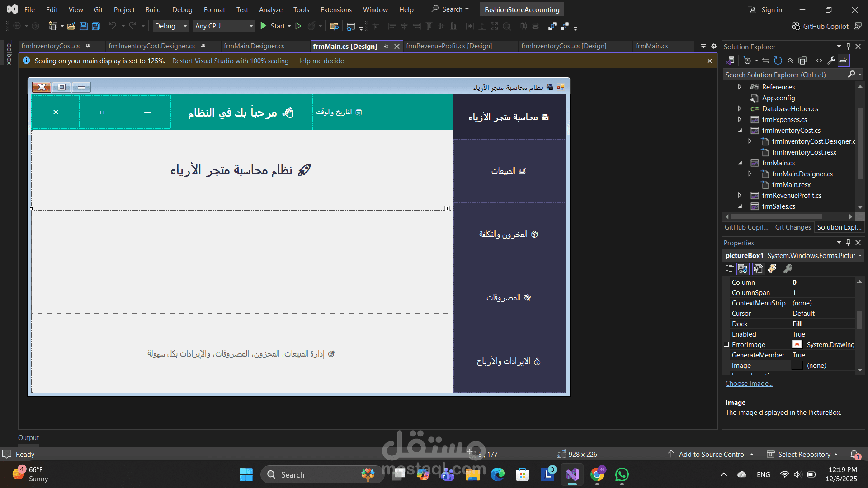
Task: Click the Choose Image link in Properties
Action: point(749,383)
